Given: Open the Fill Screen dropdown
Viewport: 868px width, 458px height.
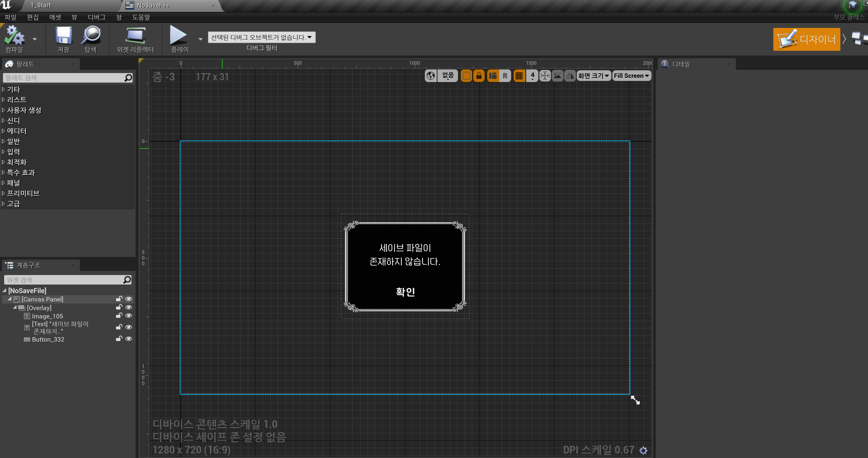Looking at the screenshot, I should tap(631, 75).
